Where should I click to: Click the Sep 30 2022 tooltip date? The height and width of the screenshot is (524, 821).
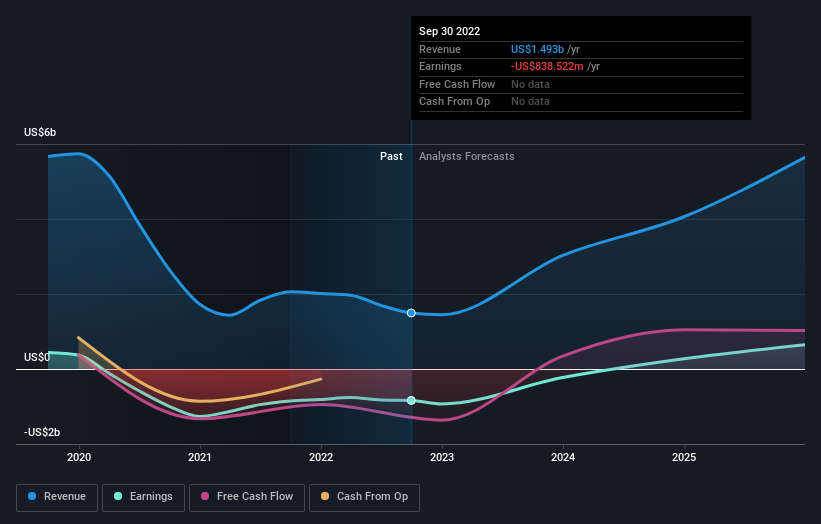tap(449, 31)
